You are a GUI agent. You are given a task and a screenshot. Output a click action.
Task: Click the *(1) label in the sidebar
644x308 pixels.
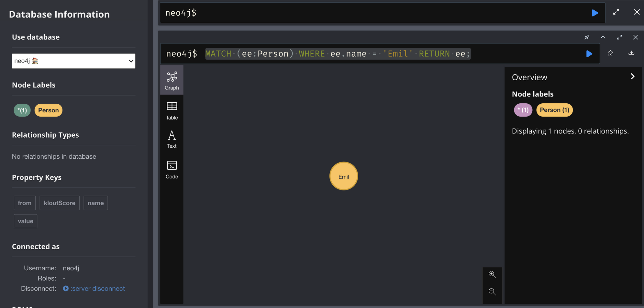[x=22, y=110]
